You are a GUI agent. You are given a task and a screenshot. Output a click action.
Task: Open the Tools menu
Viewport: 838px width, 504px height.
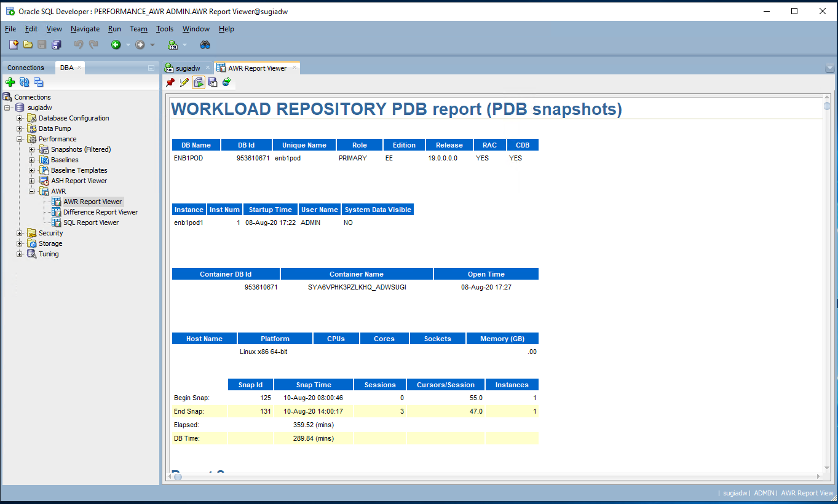click(x=165, y=29)
